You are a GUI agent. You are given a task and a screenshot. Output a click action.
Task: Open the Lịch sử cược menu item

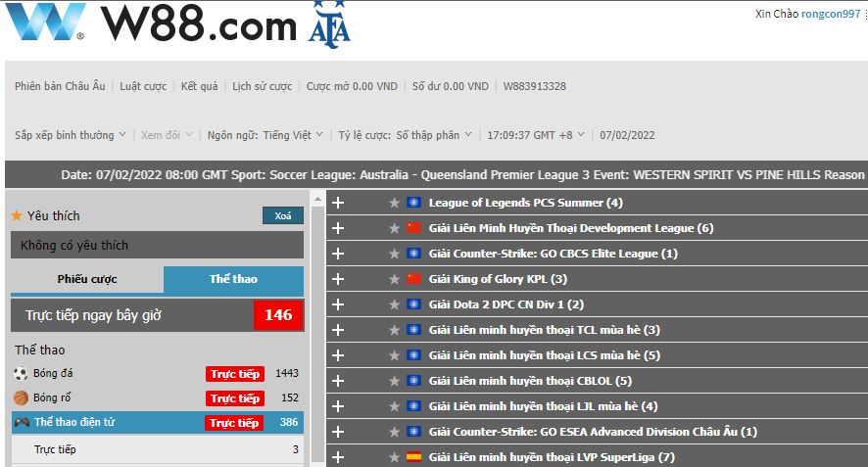tap(262, 86)
